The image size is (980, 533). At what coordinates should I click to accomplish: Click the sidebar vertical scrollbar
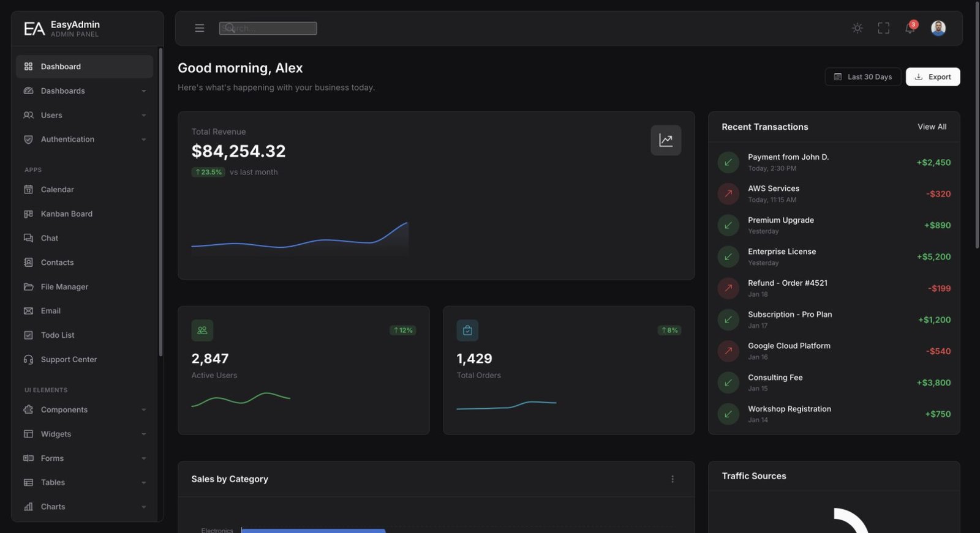click(160, 202)
